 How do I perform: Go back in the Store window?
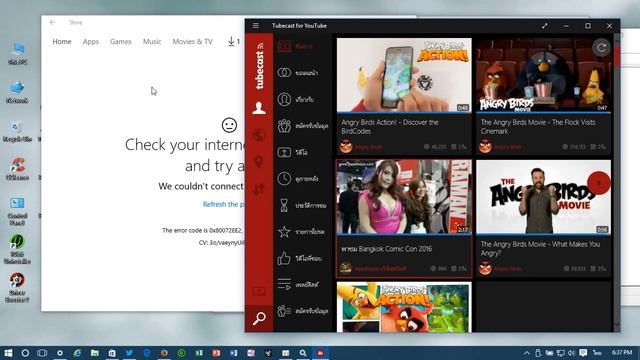coord(52,22)
